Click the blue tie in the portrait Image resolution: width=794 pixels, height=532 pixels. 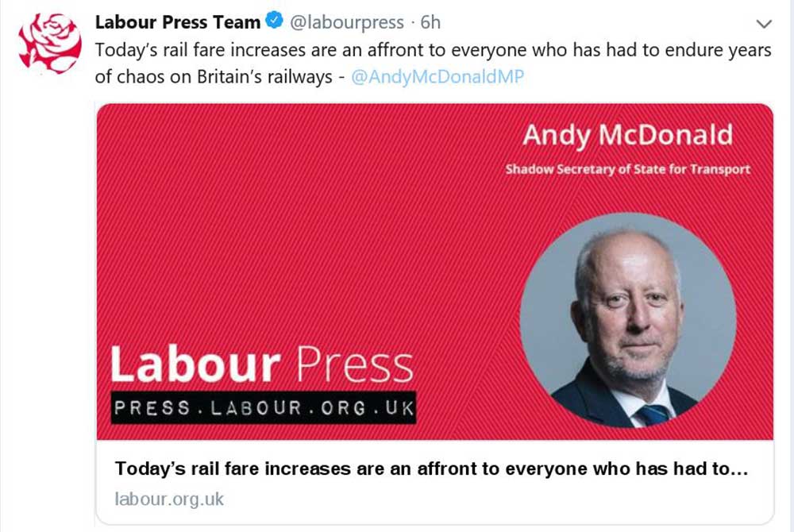coord(654,415)
